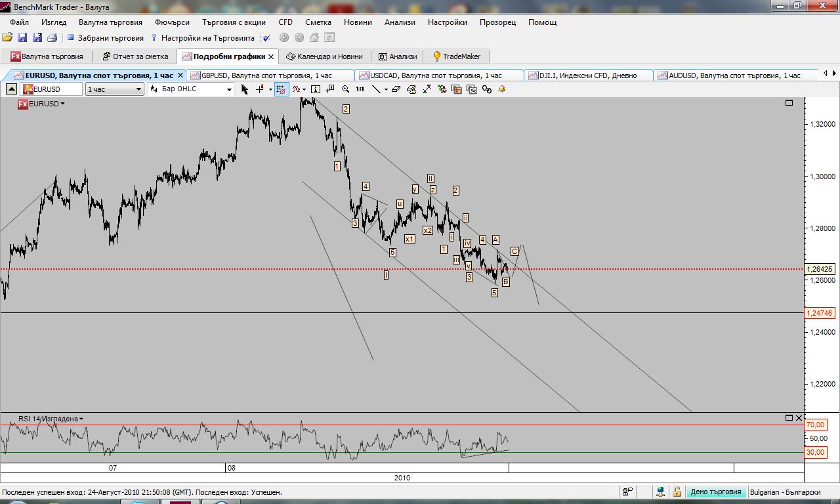The width and height of the screenshot is (840, 504).
Task: Close the RSI indicator panel
Action: (x=799, y=418)
